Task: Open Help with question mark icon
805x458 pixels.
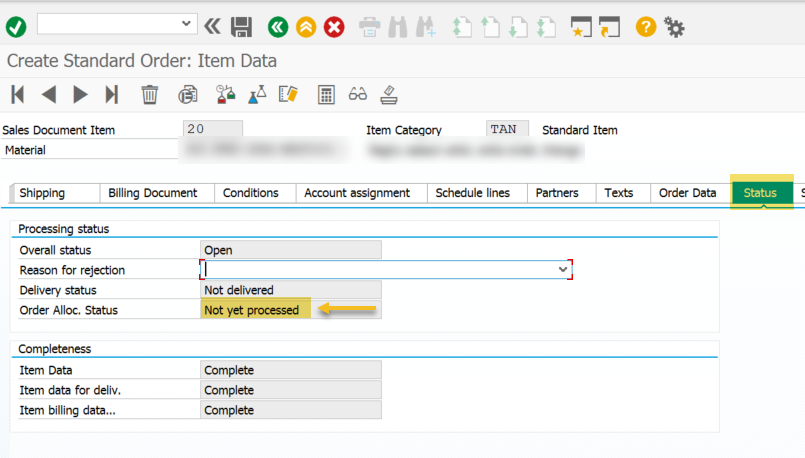Action: (646, 26)
